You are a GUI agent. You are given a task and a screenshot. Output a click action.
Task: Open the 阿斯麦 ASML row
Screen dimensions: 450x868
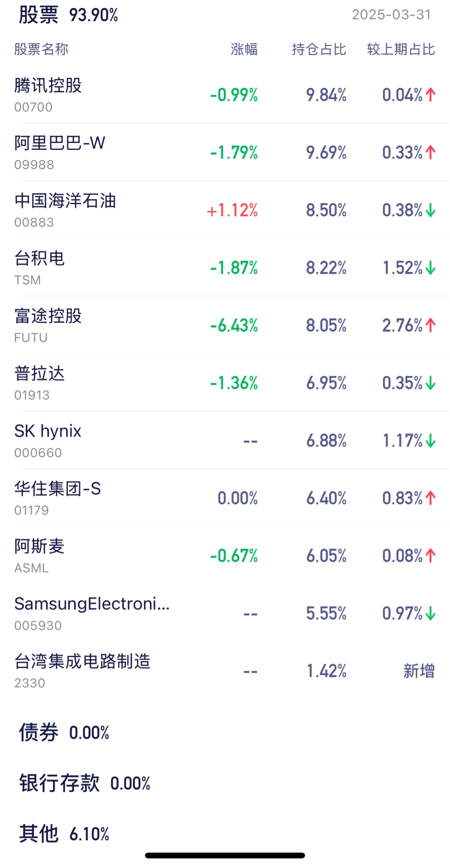coord(225,555)
